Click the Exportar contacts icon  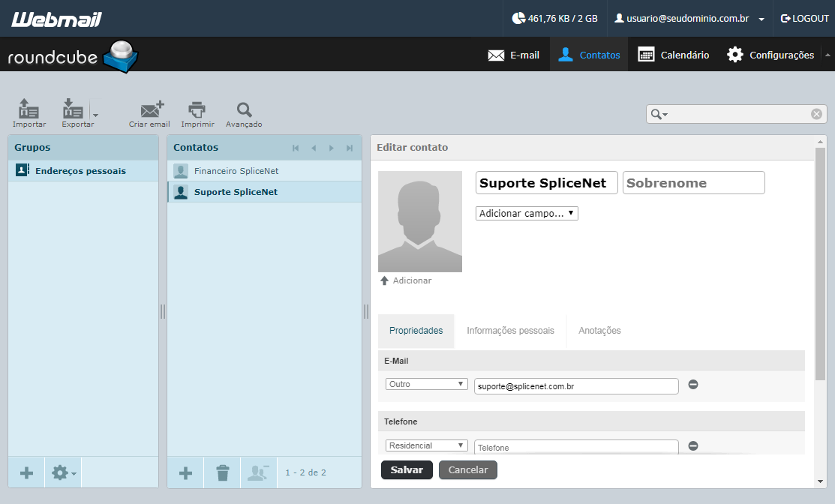tap(73, 109)
